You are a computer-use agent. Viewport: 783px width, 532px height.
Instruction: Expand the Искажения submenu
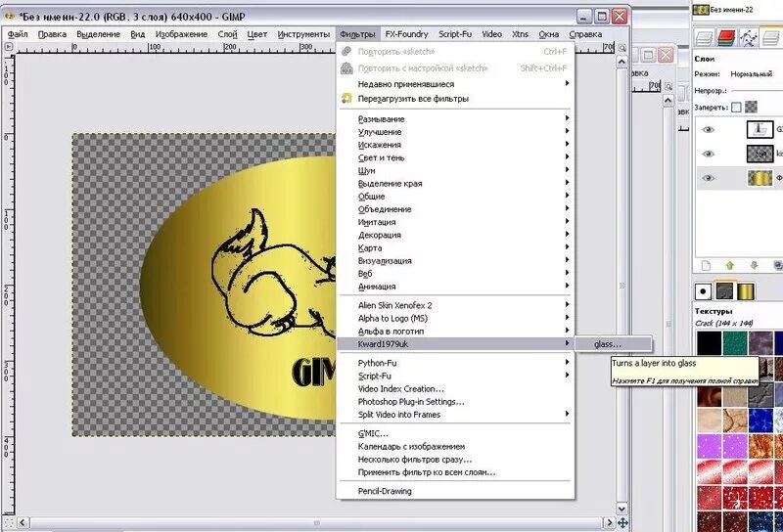(455, 145)
